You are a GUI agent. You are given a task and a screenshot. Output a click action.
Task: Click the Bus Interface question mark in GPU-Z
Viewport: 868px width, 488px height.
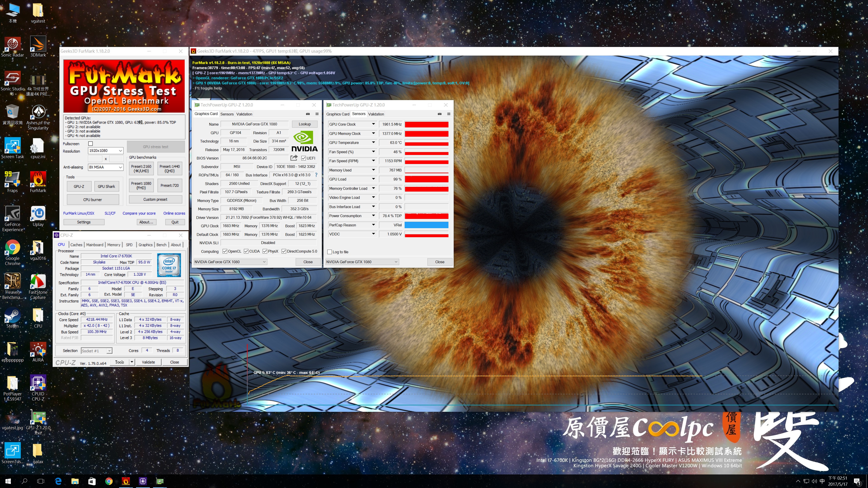click(316, 175)
